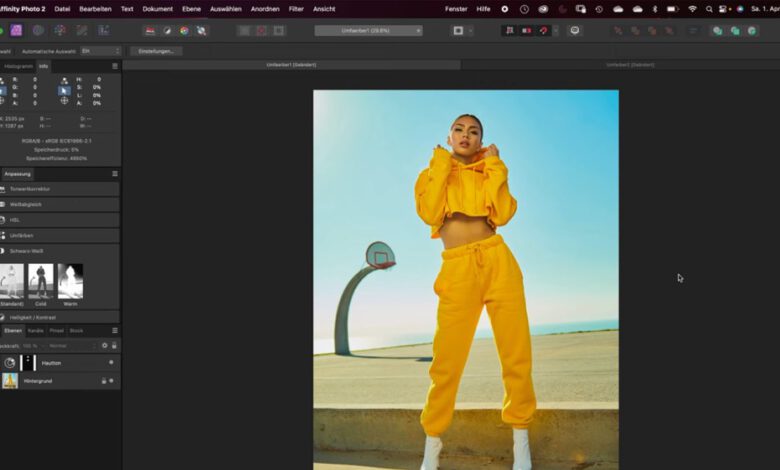Select the Photo Persona icon
This screenshot has height=470, width=780.
click(16, 31)
